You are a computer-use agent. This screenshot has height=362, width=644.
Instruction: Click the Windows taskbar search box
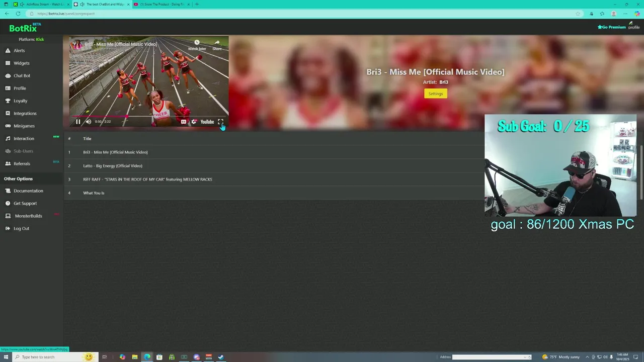pos(55,357)
